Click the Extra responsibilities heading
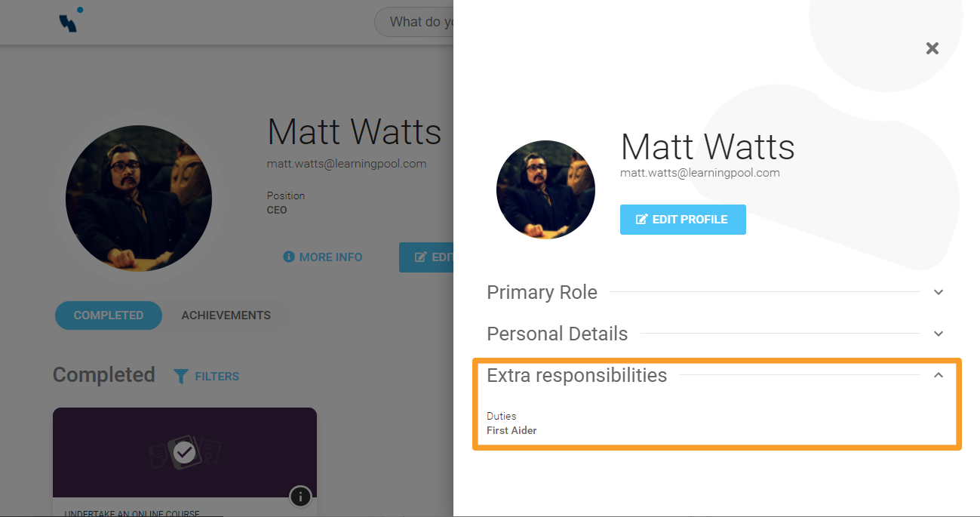This screenshot has height=517, width=980. tap(576, 375)
